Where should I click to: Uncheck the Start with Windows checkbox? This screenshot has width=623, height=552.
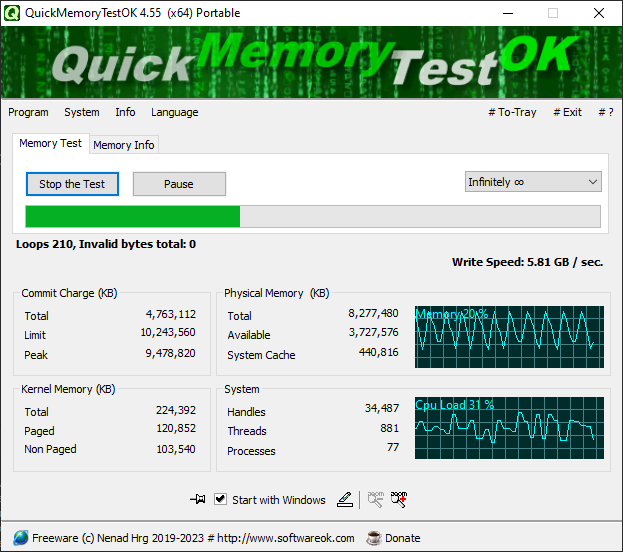(220, 499)
